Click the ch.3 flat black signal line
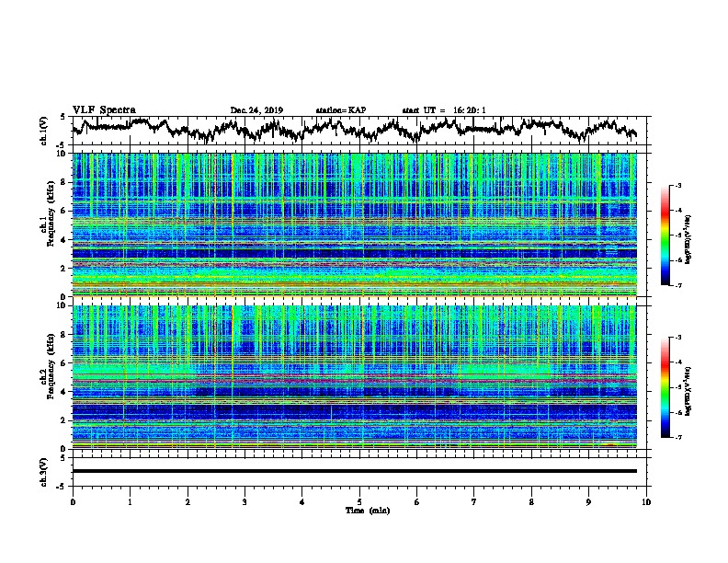 coord(355,471)
